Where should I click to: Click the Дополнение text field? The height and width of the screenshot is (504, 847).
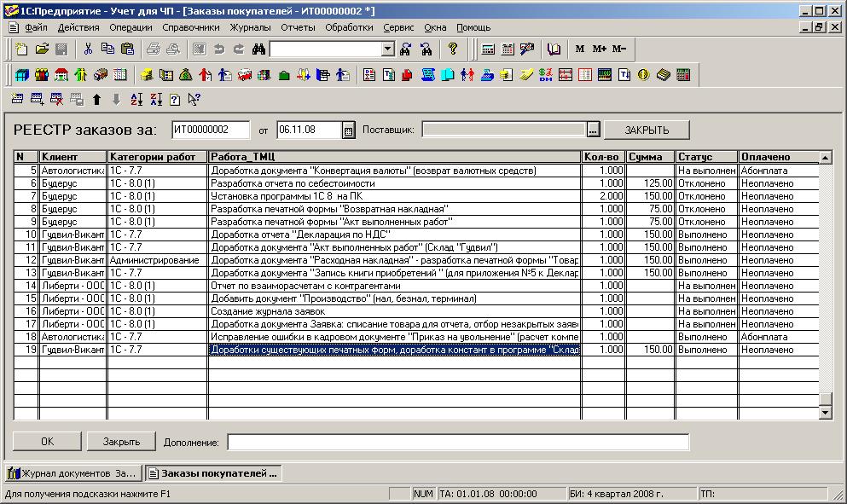click(457, 442)
